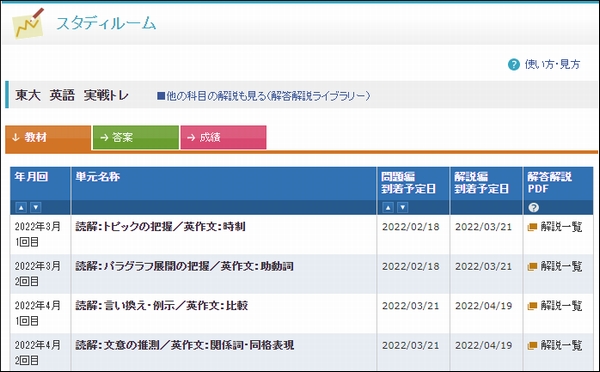Select unit 読解:文意の推測/英作文:関係詞・同格表現
600x372 pixels.
click(185, 345)
